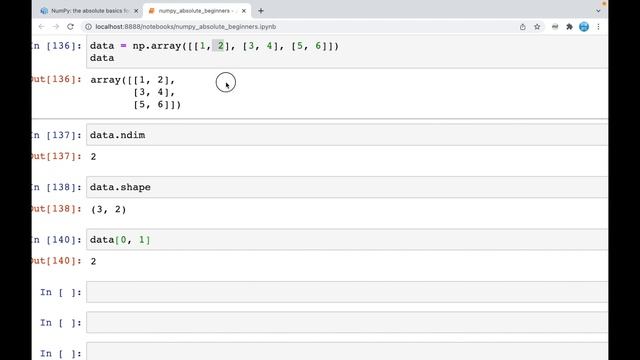Expand the tab search dropdown arrow
This screenshot has width=640, height=360.
point(598,11)
